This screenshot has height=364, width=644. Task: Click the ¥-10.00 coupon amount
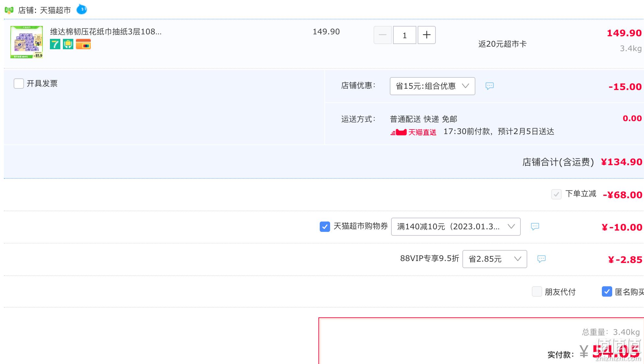pyautogui.click(x=622, y=227)
